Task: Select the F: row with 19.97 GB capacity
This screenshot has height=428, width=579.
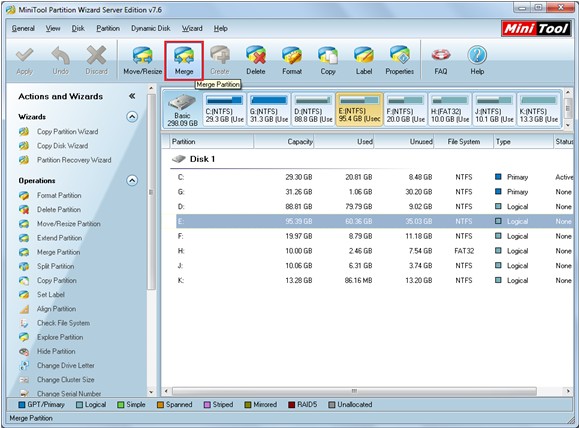Action: click(374, 236)
